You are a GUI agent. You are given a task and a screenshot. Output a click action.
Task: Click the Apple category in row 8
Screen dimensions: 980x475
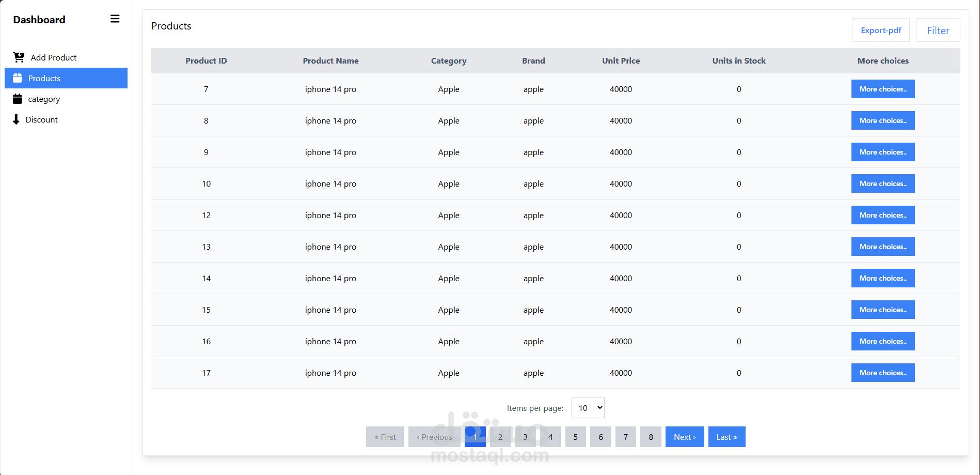[x=449, y=121]
